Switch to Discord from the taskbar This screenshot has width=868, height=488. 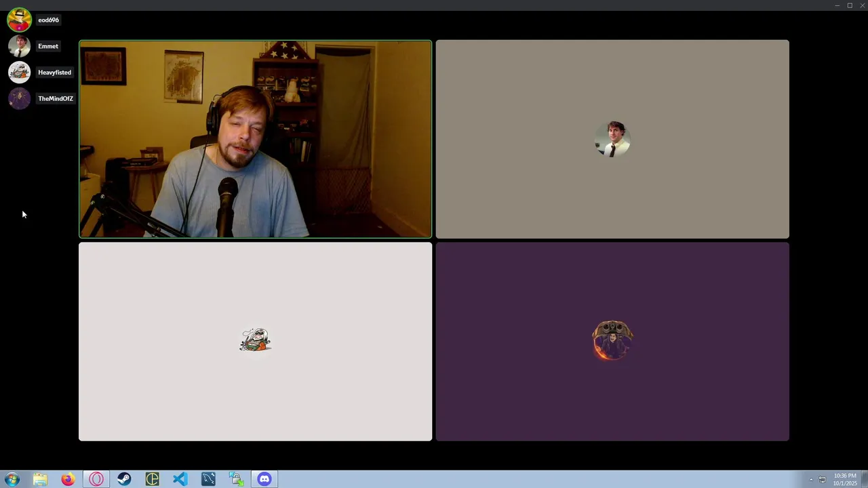(x=264, y=479)
